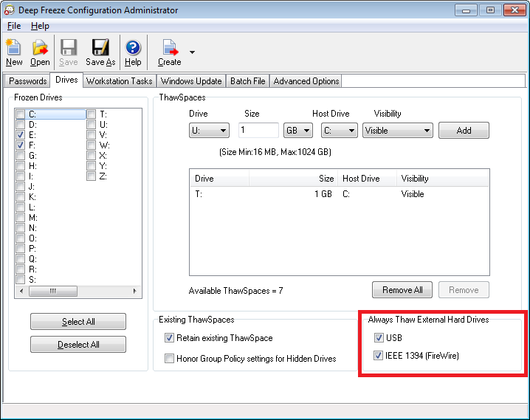Screen dimensions: 530x420
Task: Click the Create installer toolbar icon
Action: pyautogui.click(x=170, y=49)
